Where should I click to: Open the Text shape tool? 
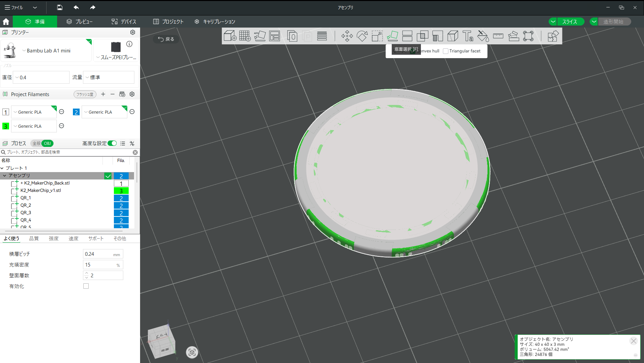point(468,36)
